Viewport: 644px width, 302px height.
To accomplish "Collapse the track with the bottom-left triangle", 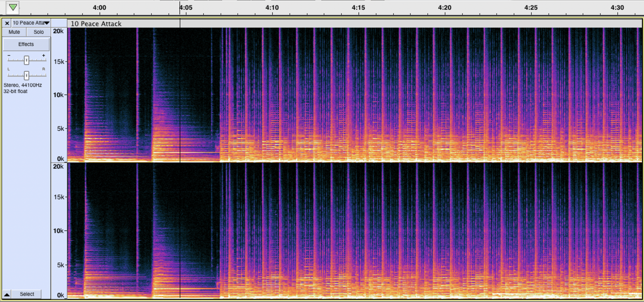I will [7, 294].
